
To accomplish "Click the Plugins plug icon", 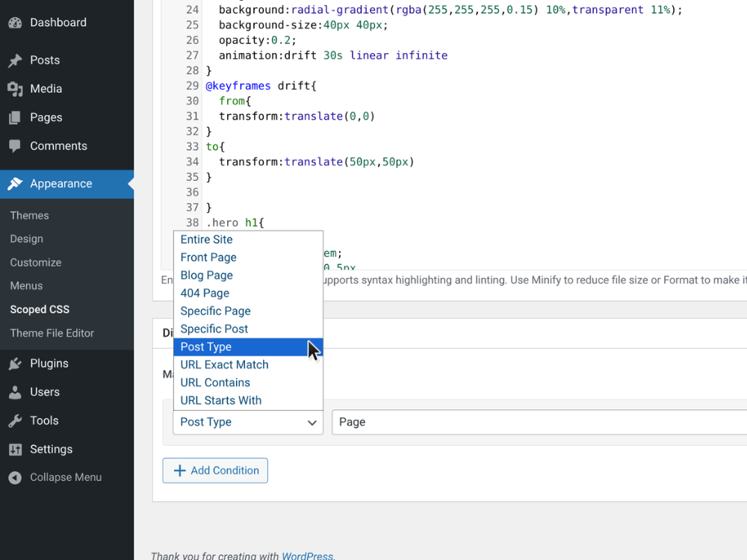I will tap(15, 364).
